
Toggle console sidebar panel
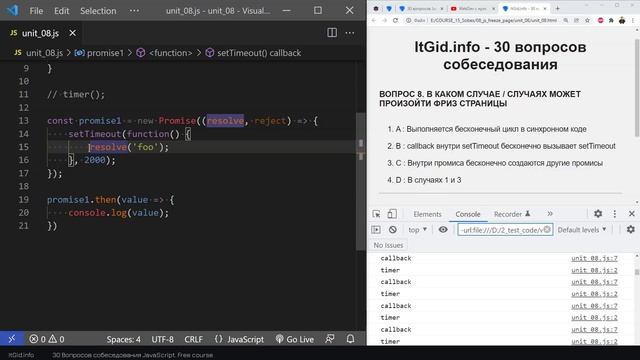[x=376, y=230]
